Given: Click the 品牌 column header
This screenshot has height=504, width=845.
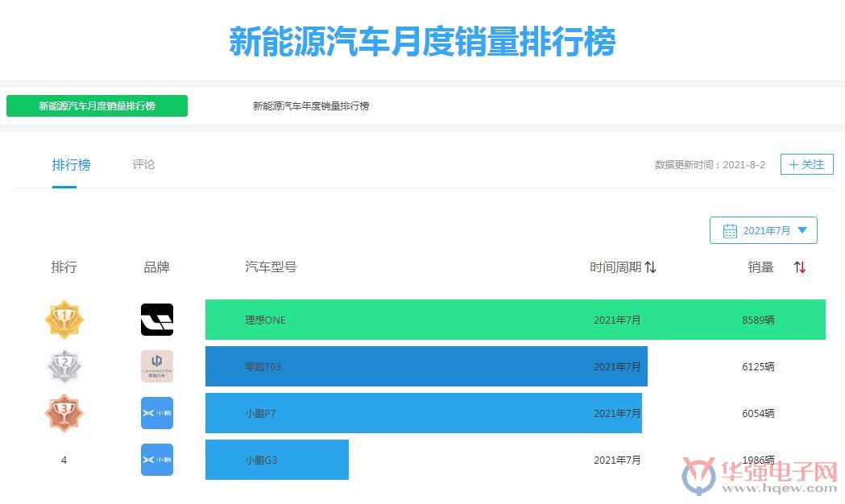Looking at the screenshot, I should (x=157, y=267).
